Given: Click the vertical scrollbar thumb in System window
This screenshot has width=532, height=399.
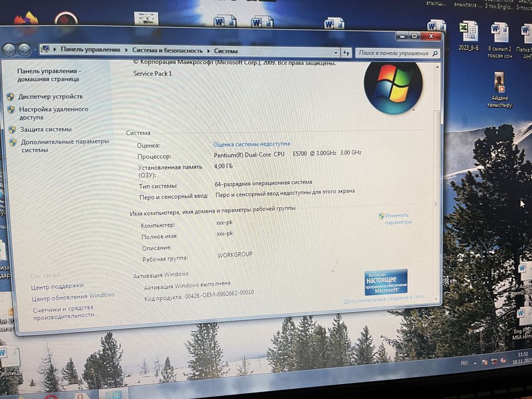Looking at the screenshot, I should (x=437, y=203).
